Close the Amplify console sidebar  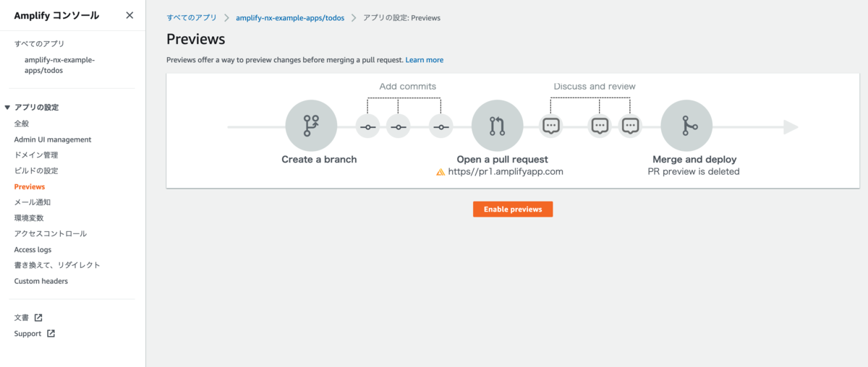pyautogui.click(x=129, y=15)
